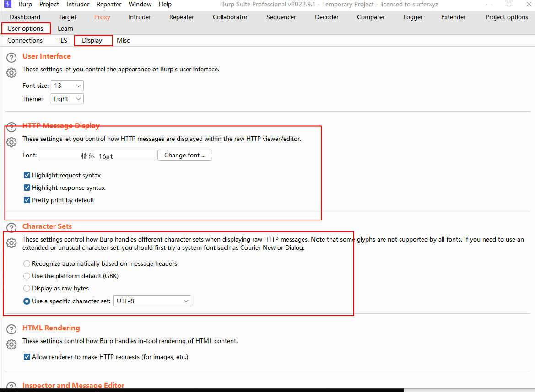Click the Character Sets heading
This screenshot has height=392, width=535.
47,226
